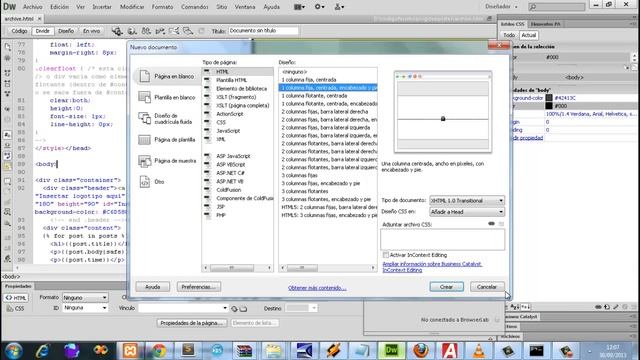The width and height of the screenshot is (640, 360).
Task: Click the Adjuntar archivo CSS list box
Action: click(x=442, y=239)
